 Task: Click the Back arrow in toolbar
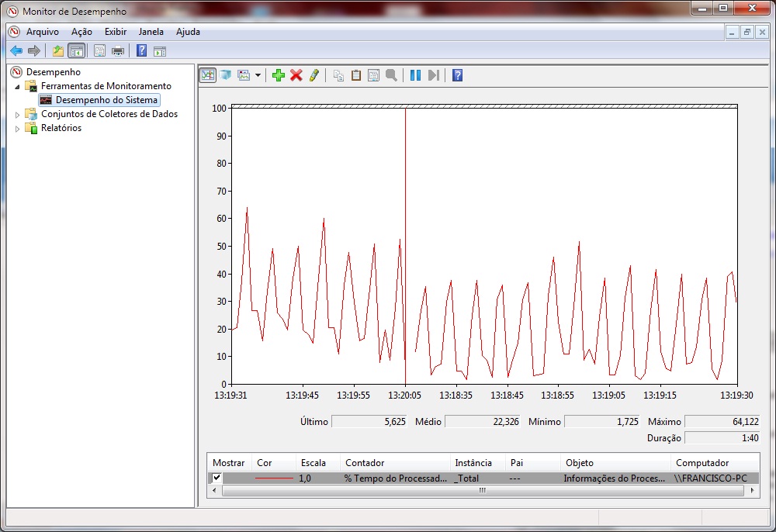(16, 50)
